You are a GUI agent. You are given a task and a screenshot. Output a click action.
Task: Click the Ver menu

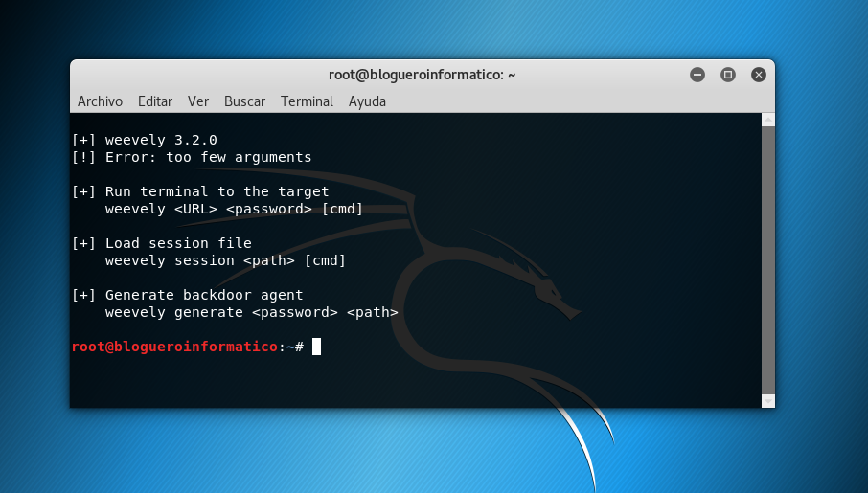coord(198,101)
